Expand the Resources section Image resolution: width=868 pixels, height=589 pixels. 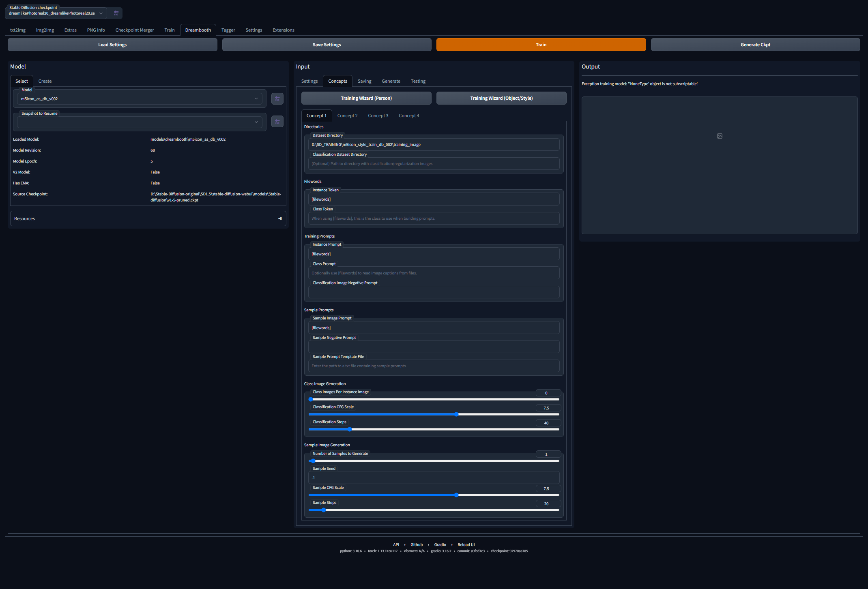coord(148,218)
